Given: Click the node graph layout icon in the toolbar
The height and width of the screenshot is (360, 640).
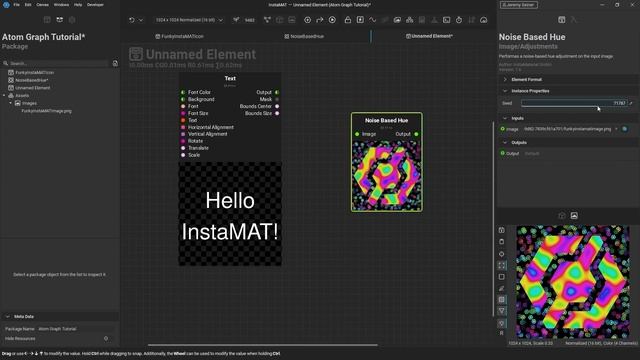Looking at the screenshot, I should (267, 20).
